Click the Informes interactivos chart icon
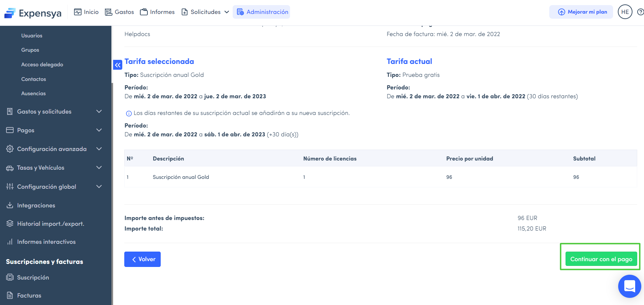Viewport: 644px width, 305px height. point(10,242)
